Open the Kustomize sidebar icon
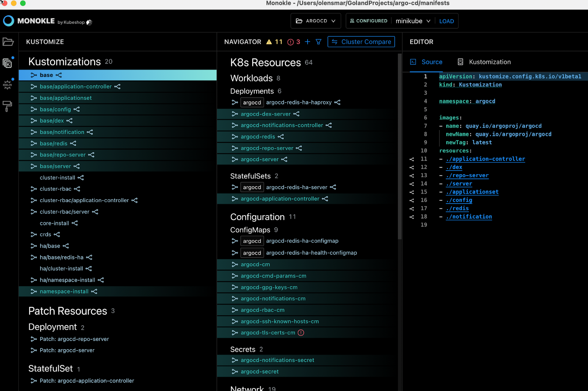 [x=7, y=63]
